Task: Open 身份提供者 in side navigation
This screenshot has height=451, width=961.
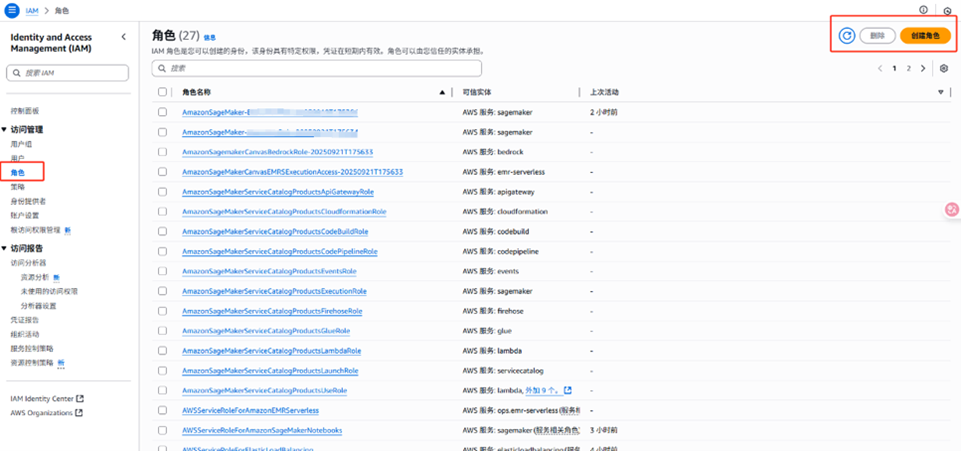Action: [28, 201]
